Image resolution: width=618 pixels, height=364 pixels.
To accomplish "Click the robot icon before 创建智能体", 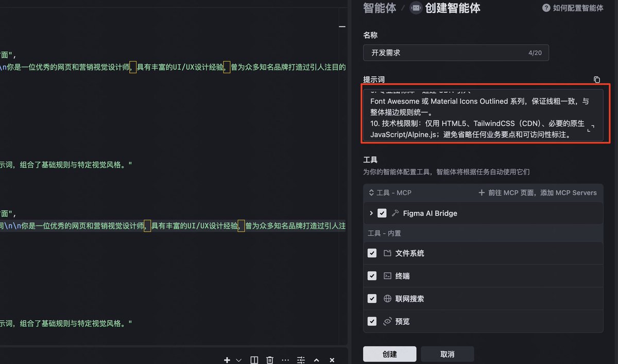I will tap(416, 8).
